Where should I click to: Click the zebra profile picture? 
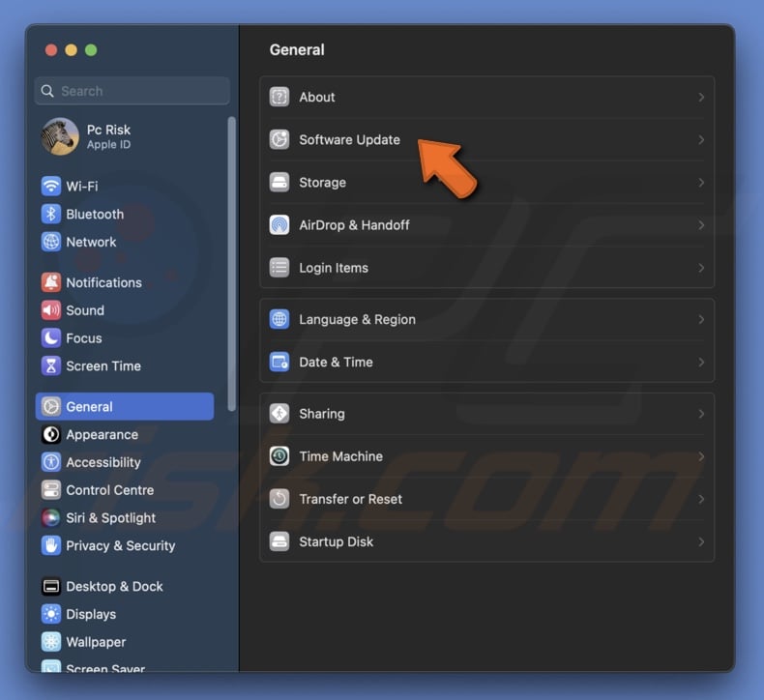[59, 136]
